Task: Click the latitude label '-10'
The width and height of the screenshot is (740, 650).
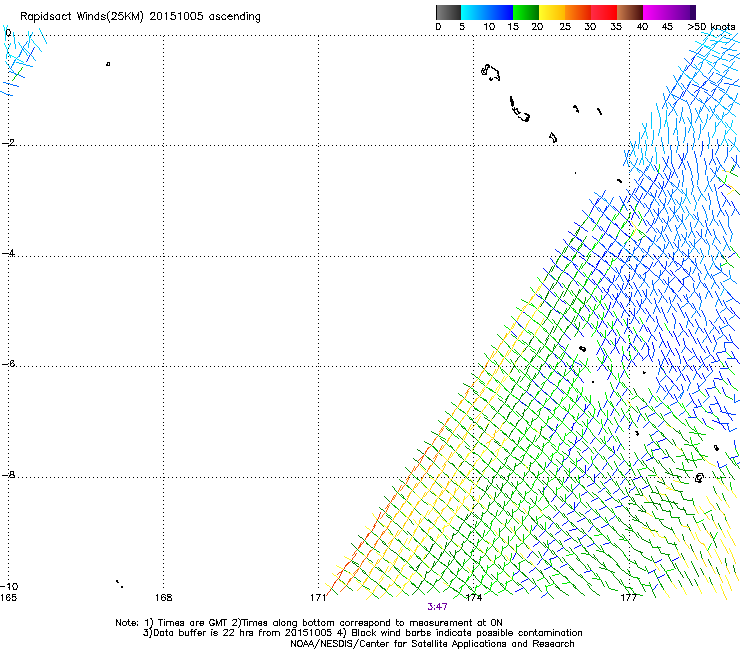Action: [x=9, y=586]
